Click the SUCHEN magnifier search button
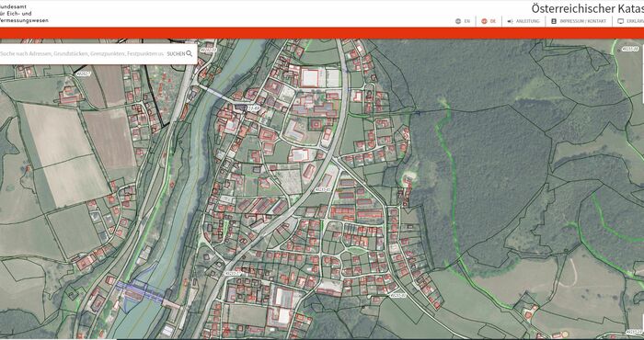Viewport: 644px width, 340px height. point(180,53)
